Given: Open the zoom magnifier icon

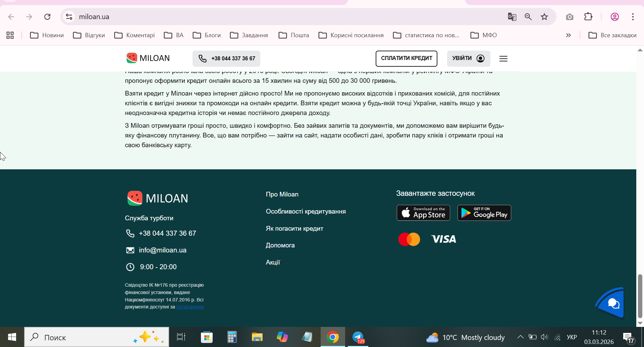Looking at the screenshot, I should pos(528,17).
